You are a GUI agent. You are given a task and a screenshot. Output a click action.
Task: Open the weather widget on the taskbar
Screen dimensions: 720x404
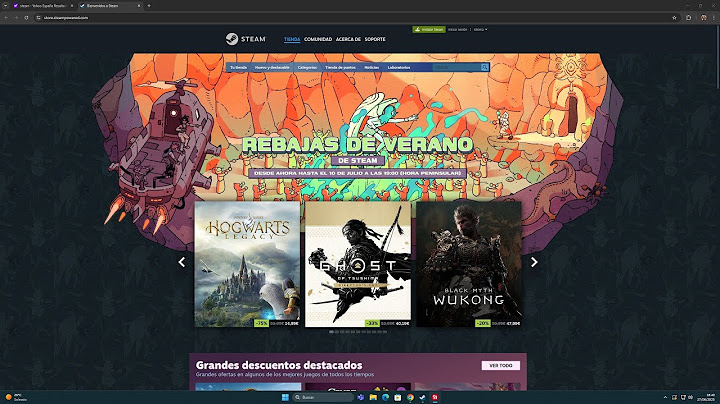click(x=16, y=397)
